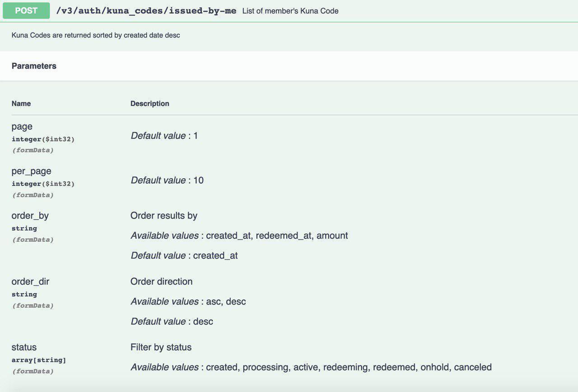Select the page parameter name
The height and width of the screenshot is (392, 578).
[x=22, y=126]
